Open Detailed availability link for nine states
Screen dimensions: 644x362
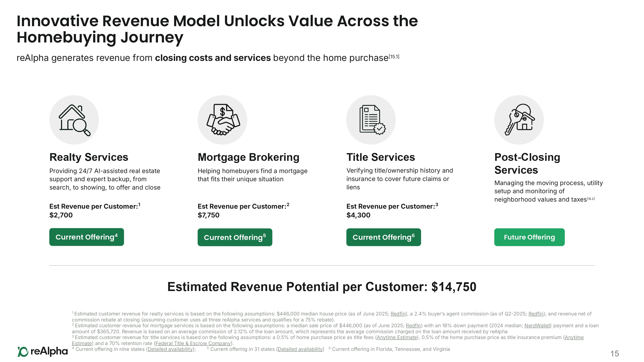170,349
